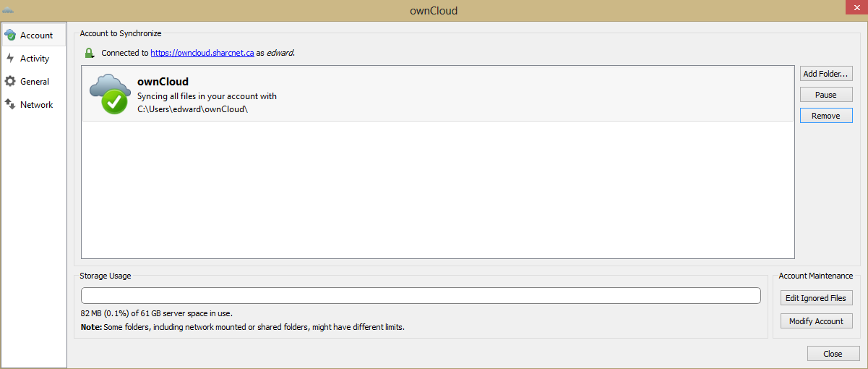Viewport: 868px width, 369px height.
Task: Open the owncloud.sharcnet.ca server link
Action: 202,53
